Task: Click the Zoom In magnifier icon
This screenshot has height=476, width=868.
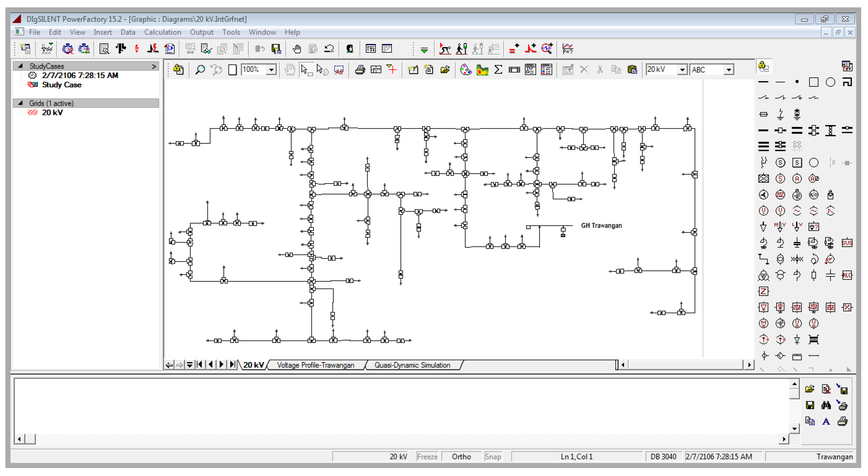Action: point(200,70)
